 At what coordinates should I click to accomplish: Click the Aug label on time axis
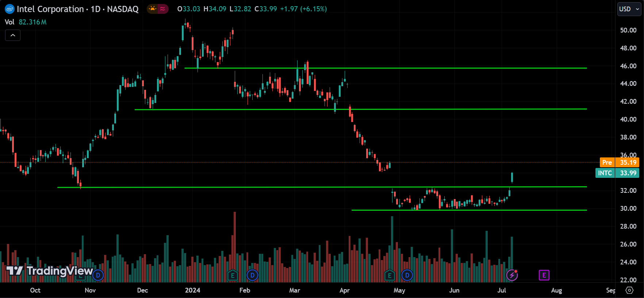pos(556,290)
